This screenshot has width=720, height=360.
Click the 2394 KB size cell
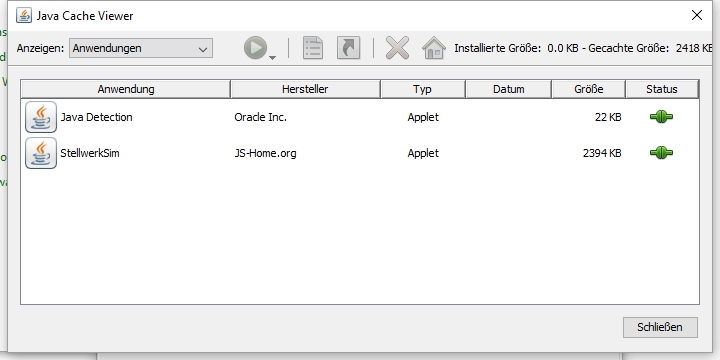[602, 153]
